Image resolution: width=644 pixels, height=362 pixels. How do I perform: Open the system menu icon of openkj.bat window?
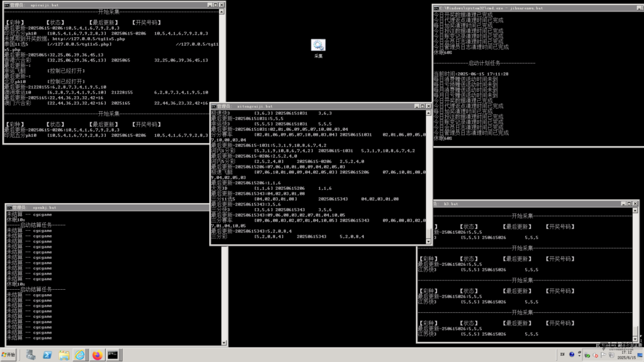coord(9,207)
